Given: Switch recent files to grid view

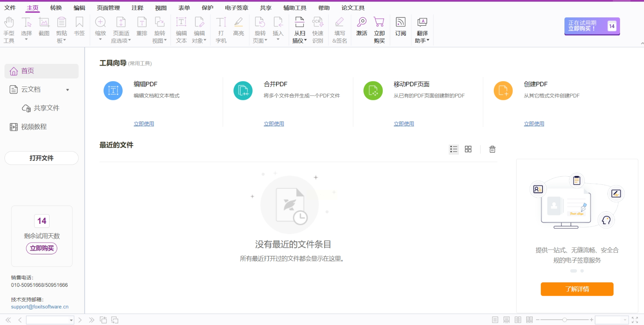Looking at the screenshot, I should pyautogui.click(x=468, y=149).
